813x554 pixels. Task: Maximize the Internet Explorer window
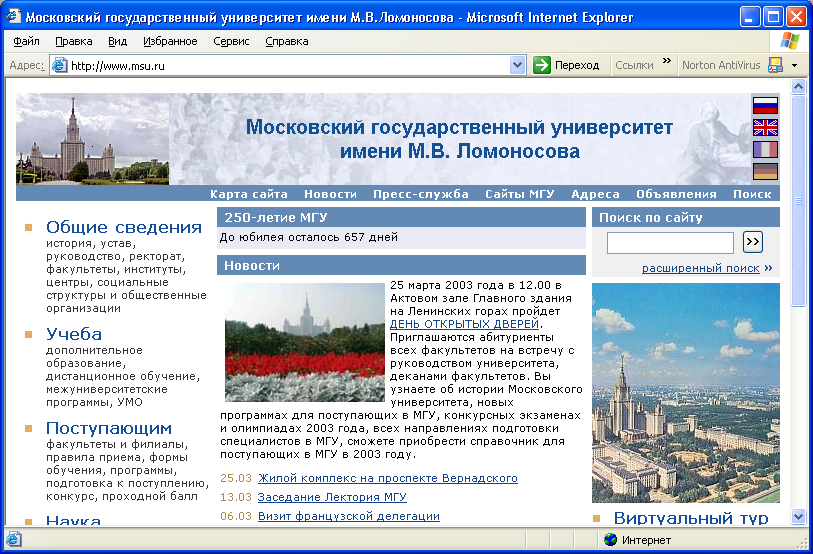(x=773, y=17)
